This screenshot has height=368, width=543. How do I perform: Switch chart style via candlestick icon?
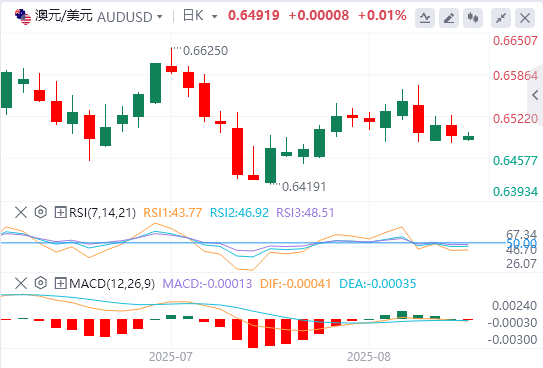tap(473, 18)
